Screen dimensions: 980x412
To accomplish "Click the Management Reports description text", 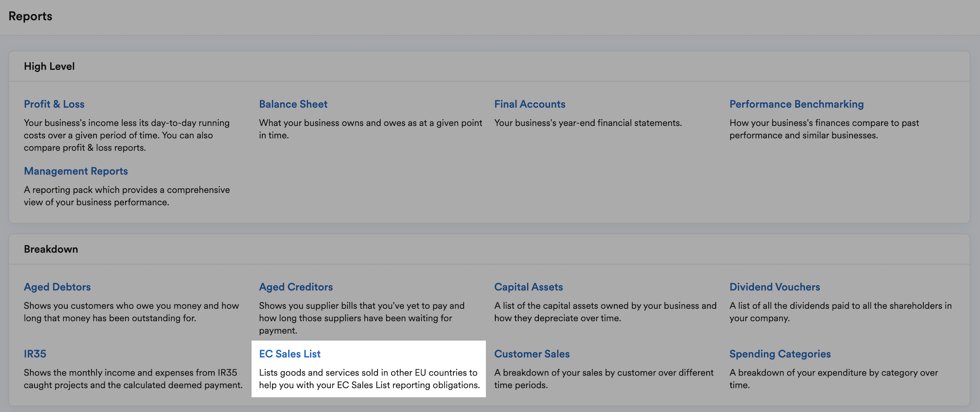I will tap(127, 196).
